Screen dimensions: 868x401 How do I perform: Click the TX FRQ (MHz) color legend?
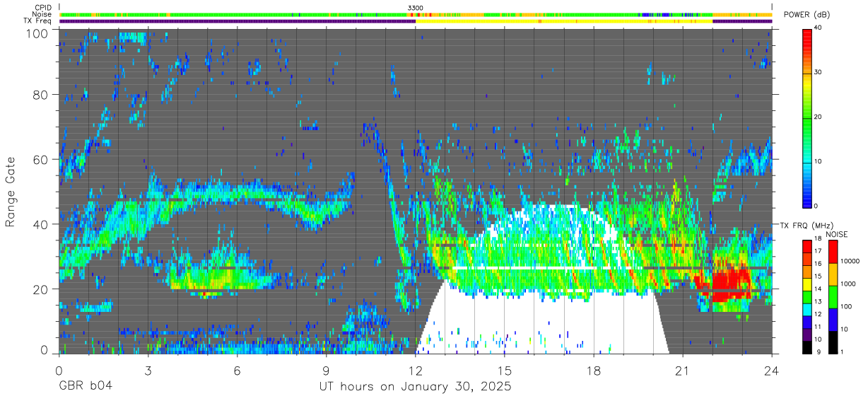[807, 296]
